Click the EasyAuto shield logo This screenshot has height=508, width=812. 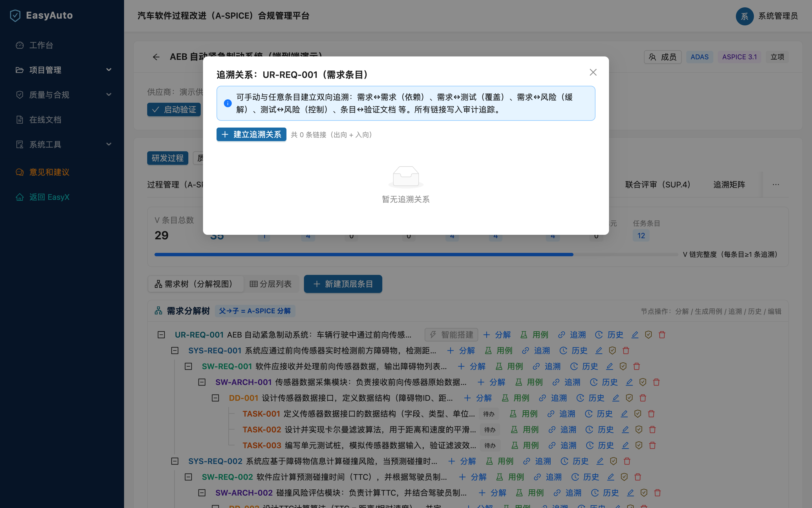[15, 16]
